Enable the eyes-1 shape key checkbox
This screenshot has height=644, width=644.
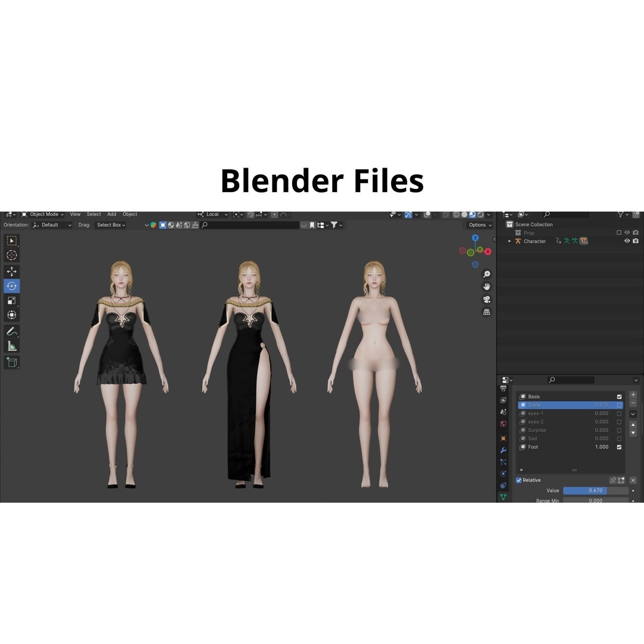point(620,414)
